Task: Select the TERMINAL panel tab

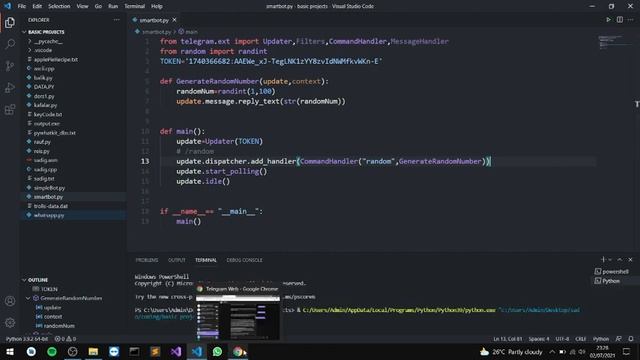Action: [x=206, y=260]
